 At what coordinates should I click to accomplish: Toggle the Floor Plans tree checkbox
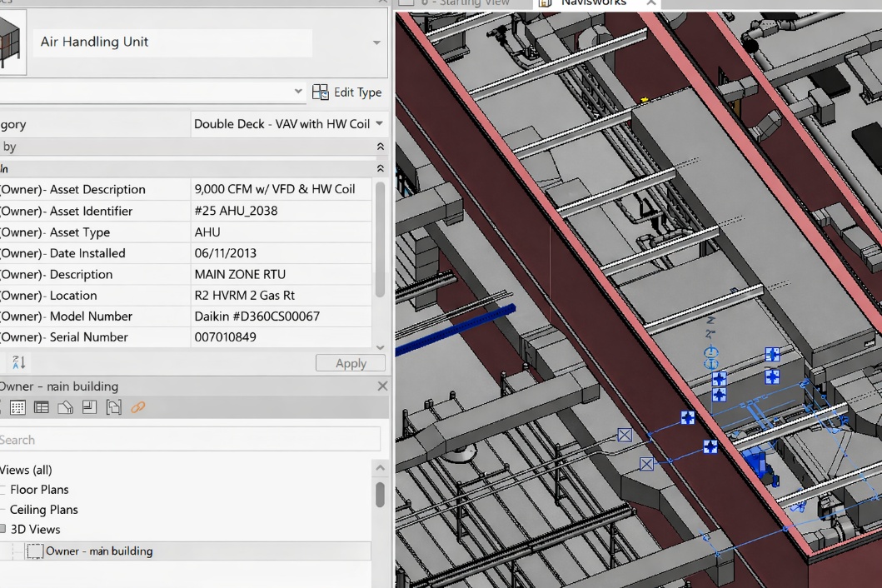point(2,490)
